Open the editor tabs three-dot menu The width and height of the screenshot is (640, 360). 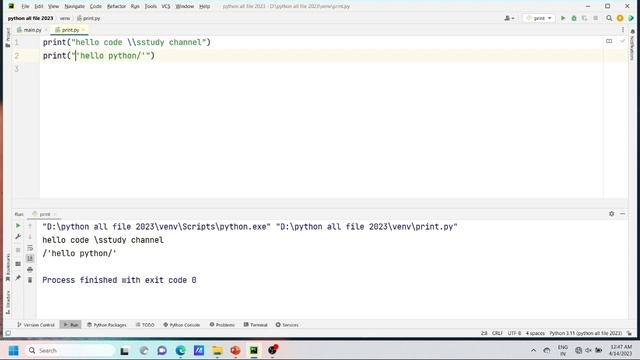(x=623, y=30)
